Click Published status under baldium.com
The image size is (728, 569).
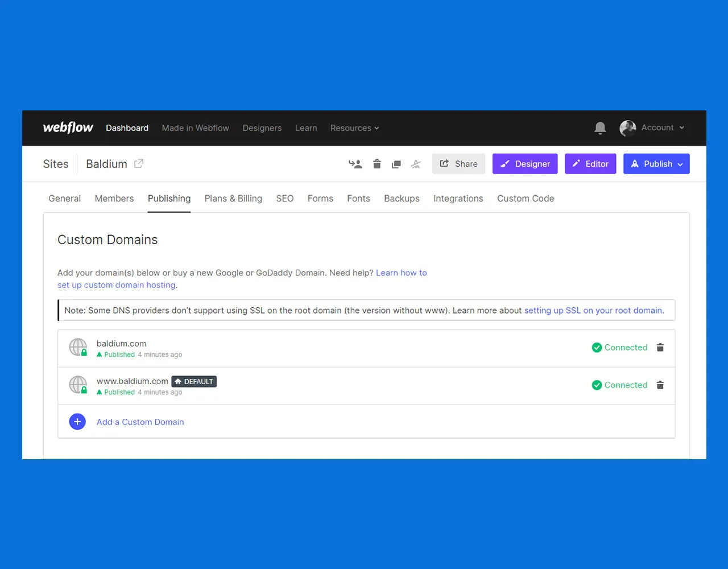[x=115, y=354]
